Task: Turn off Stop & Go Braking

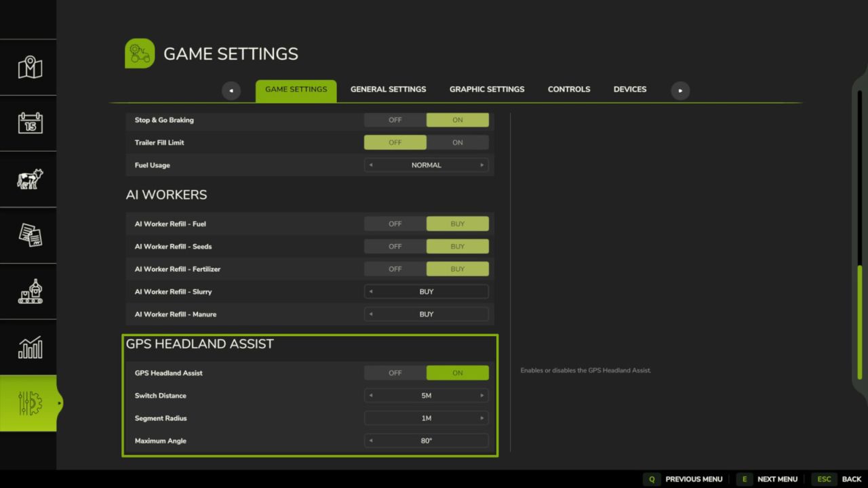Action: coord(395,120)
